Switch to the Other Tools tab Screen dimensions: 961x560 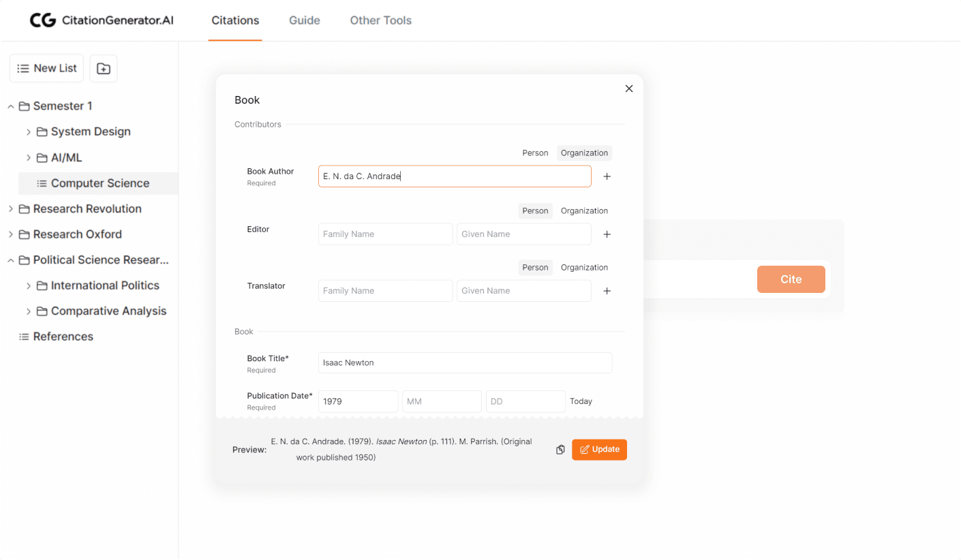[x=380, y=20]
